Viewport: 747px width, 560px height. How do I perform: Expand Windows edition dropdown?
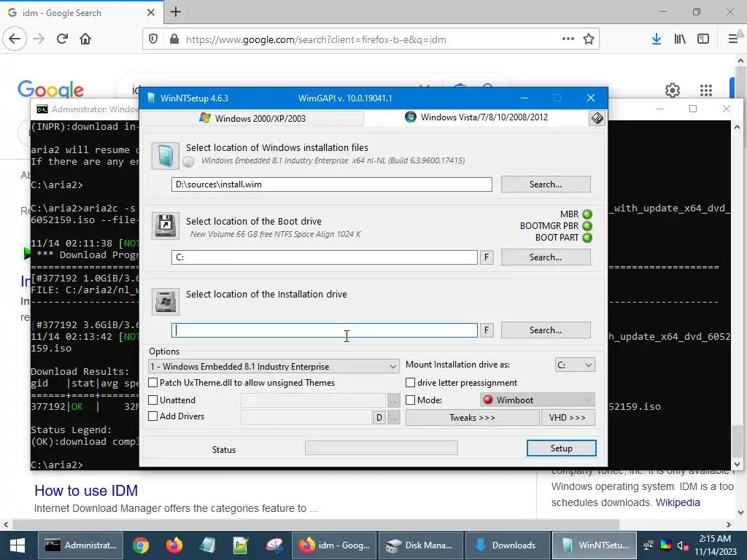click(x=274, y=366)
